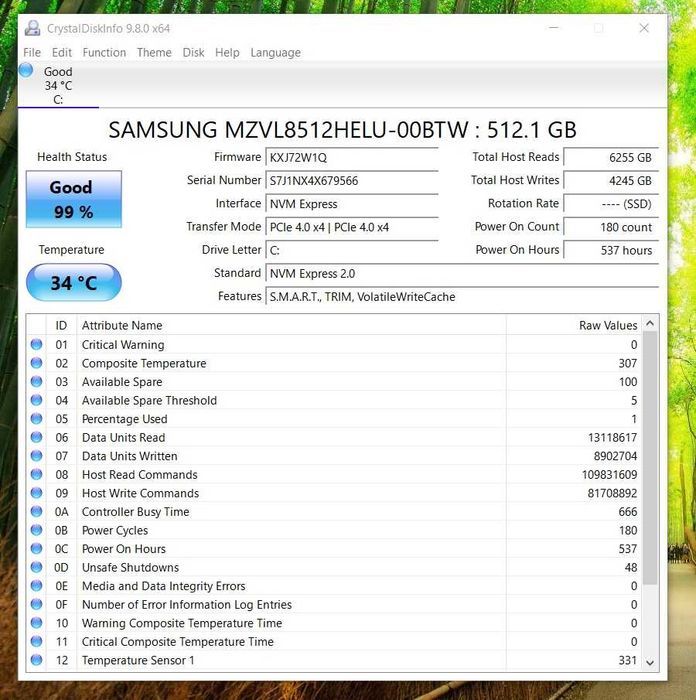Click raw value 48 for Unsafe Shutdowns
This screenshot has height=700, width=696.
point(631,567)
